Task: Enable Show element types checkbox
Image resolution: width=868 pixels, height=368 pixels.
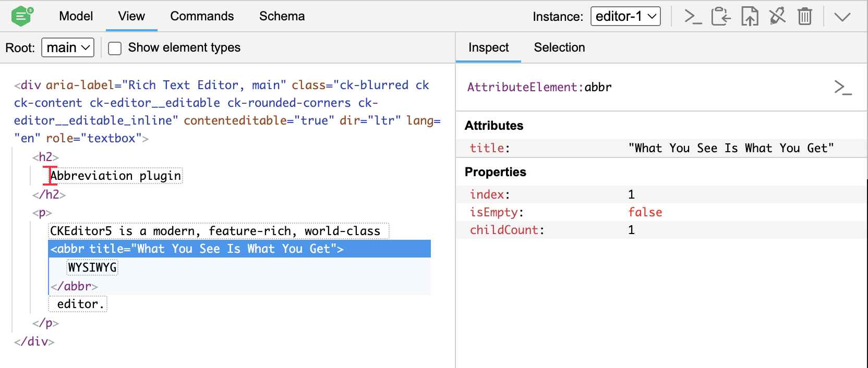Action: 115,48
